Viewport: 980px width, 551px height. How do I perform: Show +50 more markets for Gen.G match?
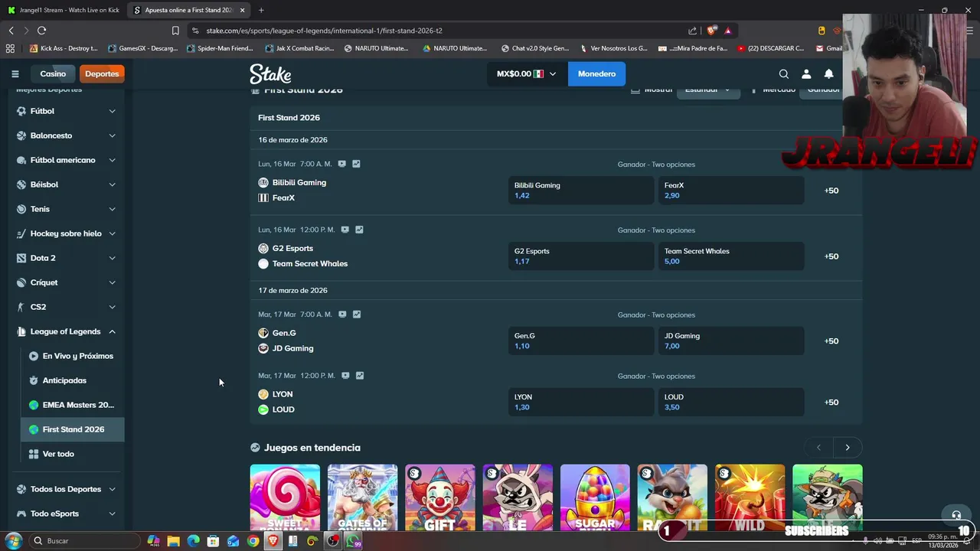[831, 341]
